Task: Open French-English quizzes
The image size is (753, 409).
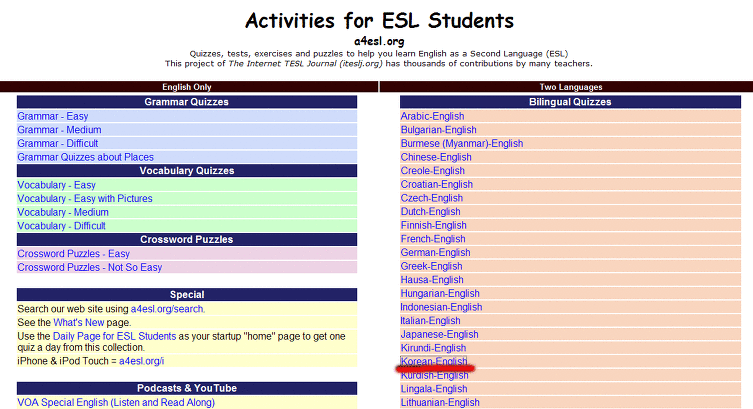Action: 433,239
